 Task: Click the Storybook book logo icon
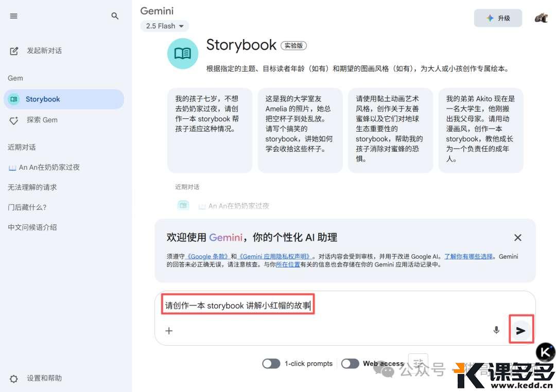pyautogui.click(x=183, y=54)
